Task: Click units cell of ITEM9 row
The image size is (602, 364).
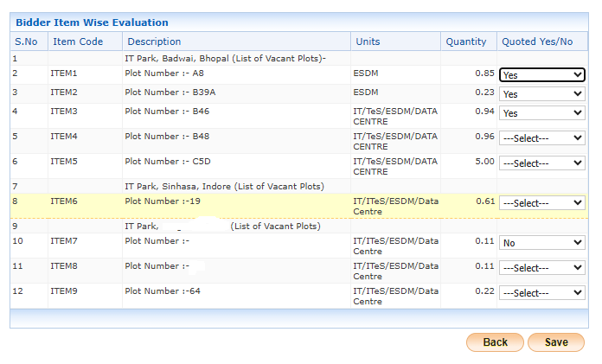Action: click(x=395, y=296)
